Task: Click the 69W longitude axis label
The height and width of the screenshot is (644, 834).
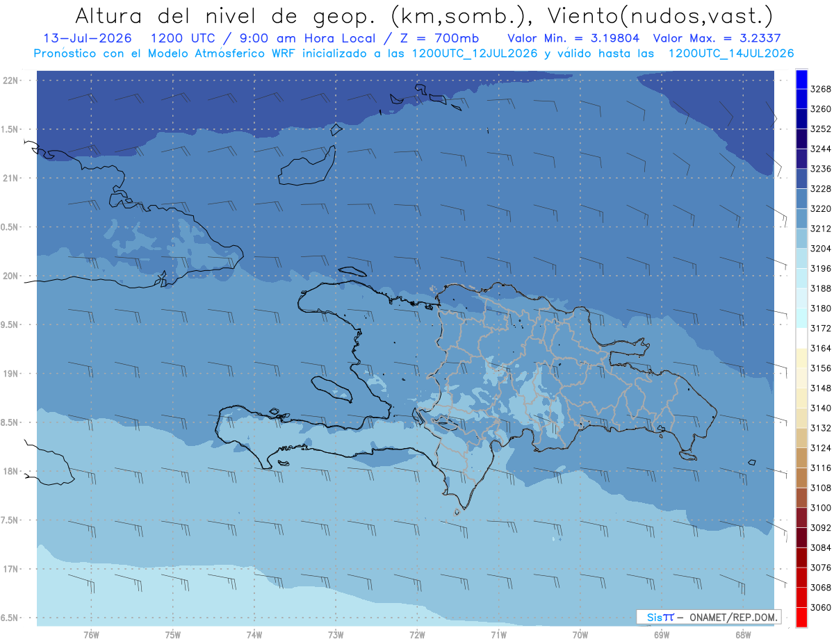Action: point(662,634)
